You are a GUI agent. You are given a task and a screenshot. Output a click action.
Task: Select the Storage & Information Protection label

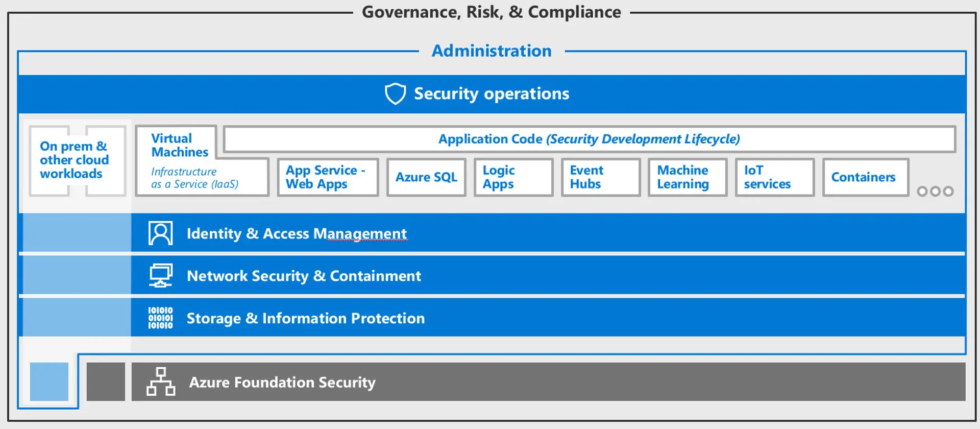(x=305, y=318)
